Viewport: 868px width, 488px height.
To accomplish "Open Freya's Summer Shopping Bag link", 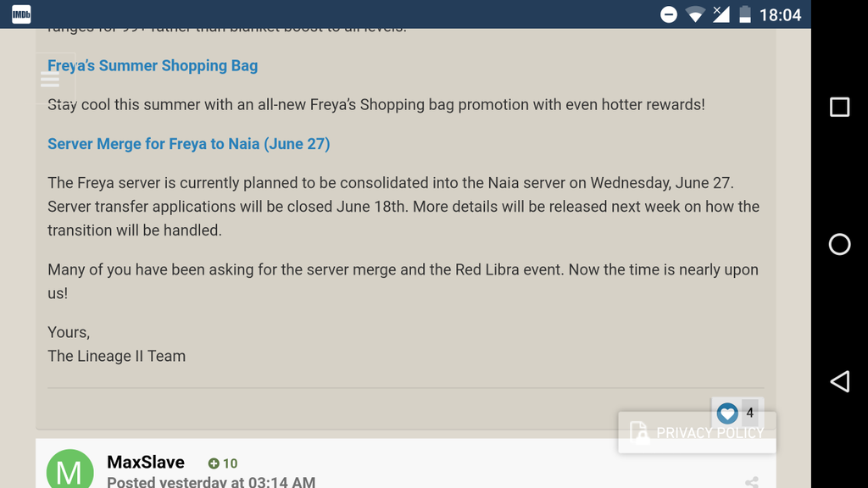I will point(153,65).
